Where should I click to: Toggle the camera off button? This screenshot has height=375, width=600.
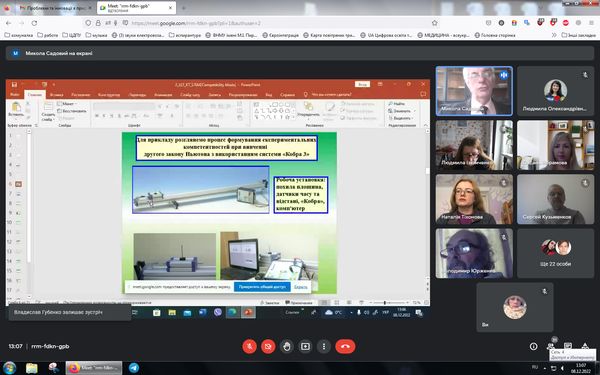[x=268, y=346]
